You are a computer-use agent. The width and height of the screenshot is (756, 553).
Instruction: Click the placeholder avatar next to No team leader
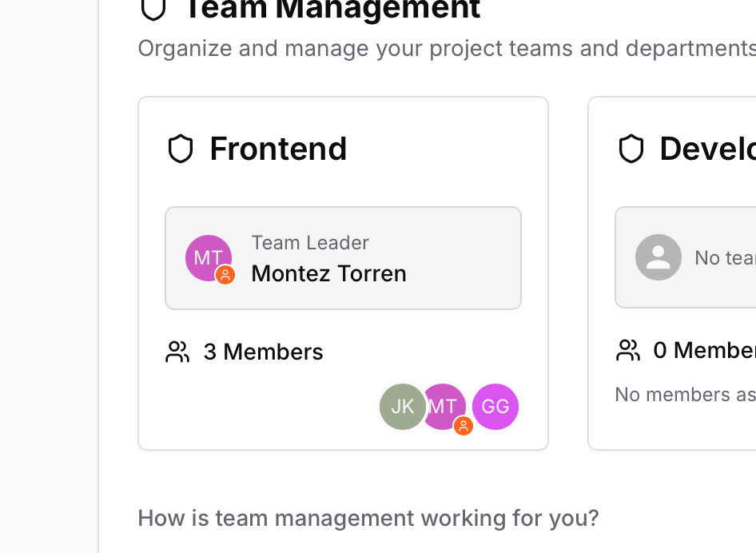[659, 257]
